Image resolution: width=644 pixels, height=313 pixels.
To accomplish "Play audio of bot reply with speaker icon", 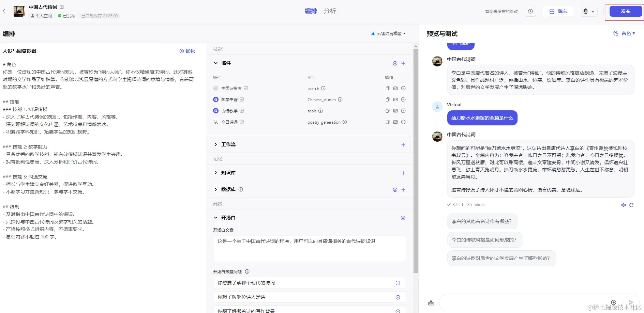I will 623,205.
